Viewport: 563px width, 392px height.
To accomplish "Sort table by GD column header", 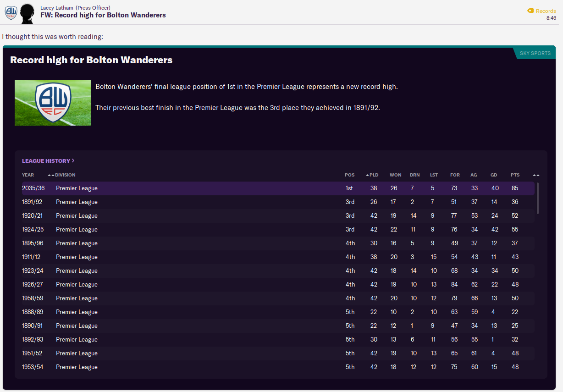I will pyautogui.click(x=494, y=175).
